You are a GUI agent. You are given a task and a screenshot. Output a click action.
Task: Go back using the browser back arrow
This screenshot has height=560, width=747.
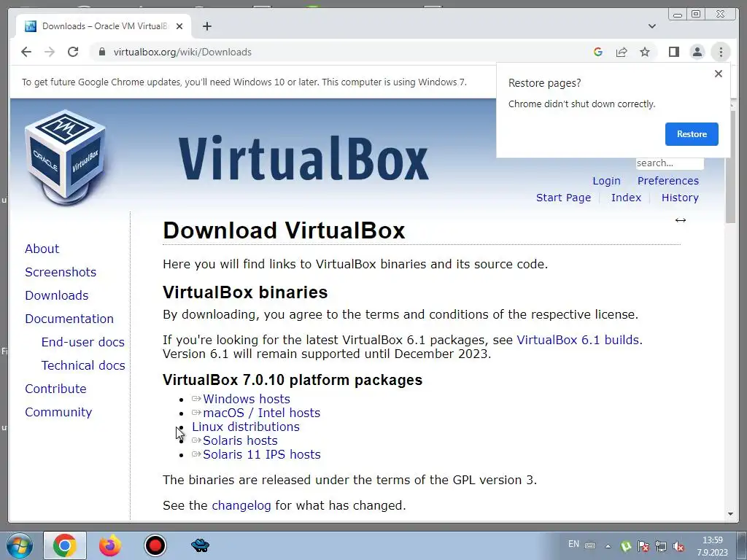(26, 52)
